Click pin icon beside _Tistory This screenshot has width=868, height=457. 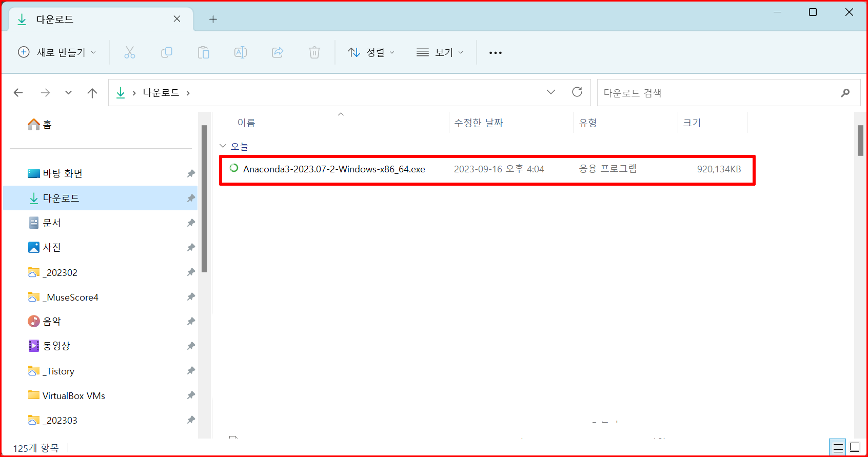(191, 370)
